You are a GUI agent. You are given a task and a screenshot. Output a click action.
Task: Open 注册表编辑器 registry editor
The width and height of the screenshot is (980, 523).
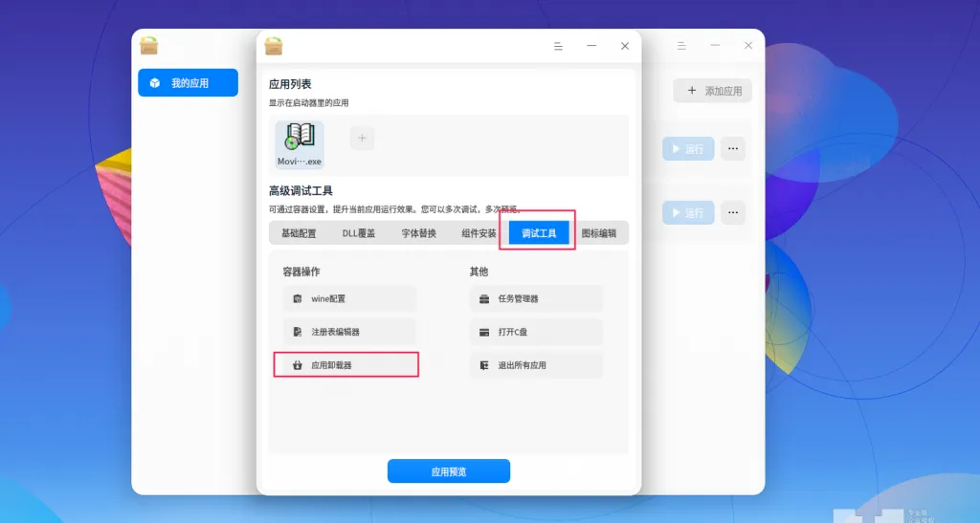click(x=349, y=332)
